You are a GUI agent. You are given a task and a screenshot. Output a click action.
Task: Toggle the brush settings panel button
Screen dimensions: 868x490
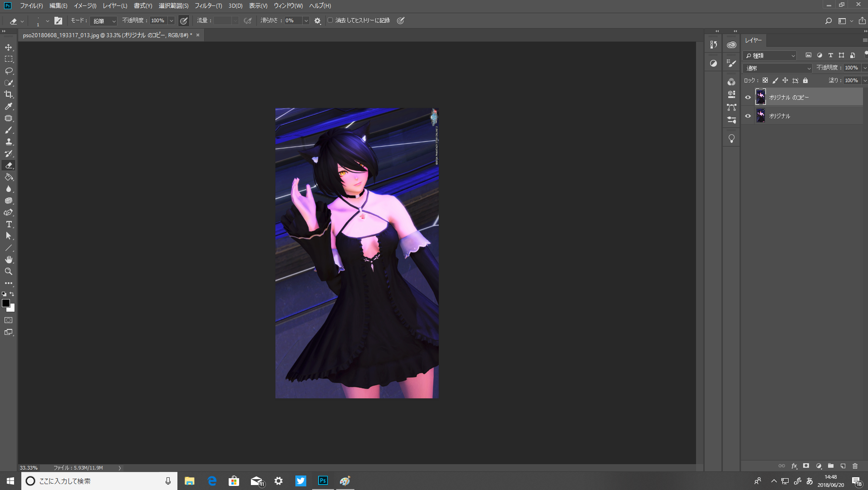(x=58, y=20)
